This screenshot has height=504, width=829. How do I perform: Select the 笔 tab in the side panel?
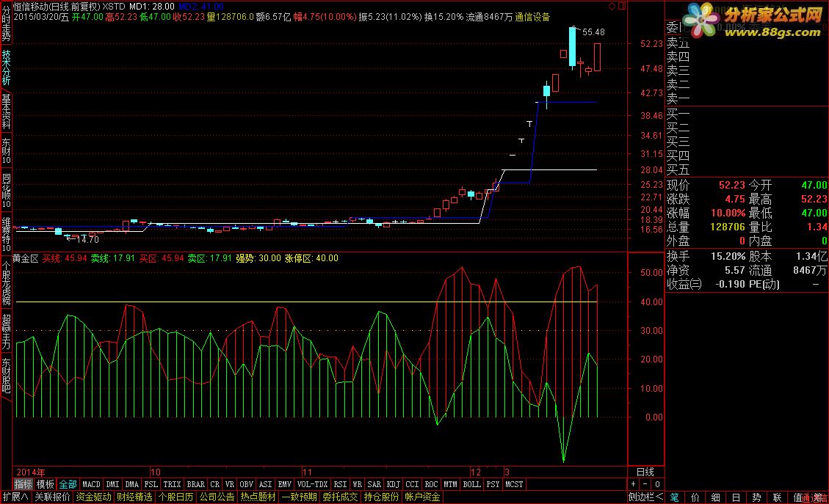(675, 497)
